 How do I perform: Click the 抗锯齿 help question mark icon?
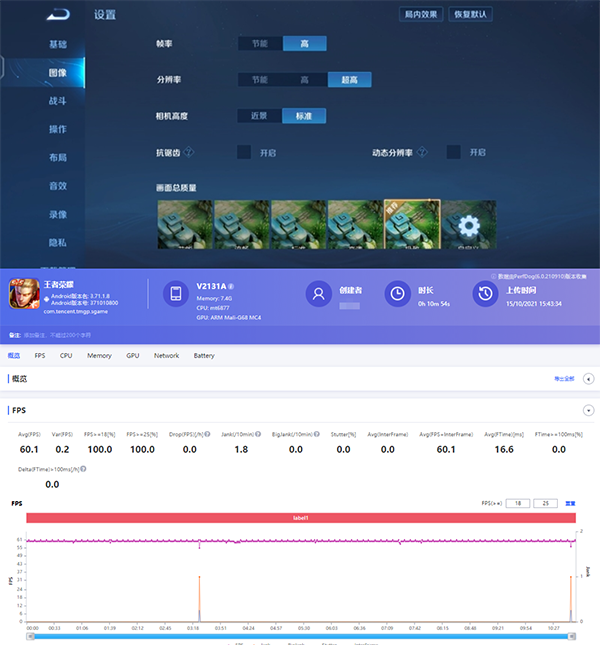tap(188, 152)
